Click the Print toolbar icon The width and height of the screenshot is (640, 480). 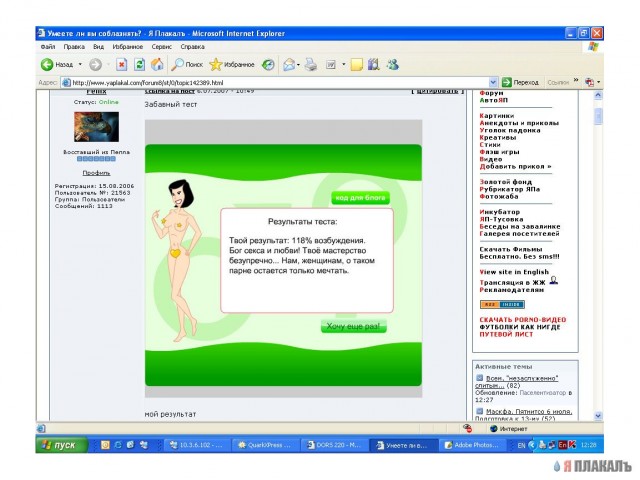point(311,64)
